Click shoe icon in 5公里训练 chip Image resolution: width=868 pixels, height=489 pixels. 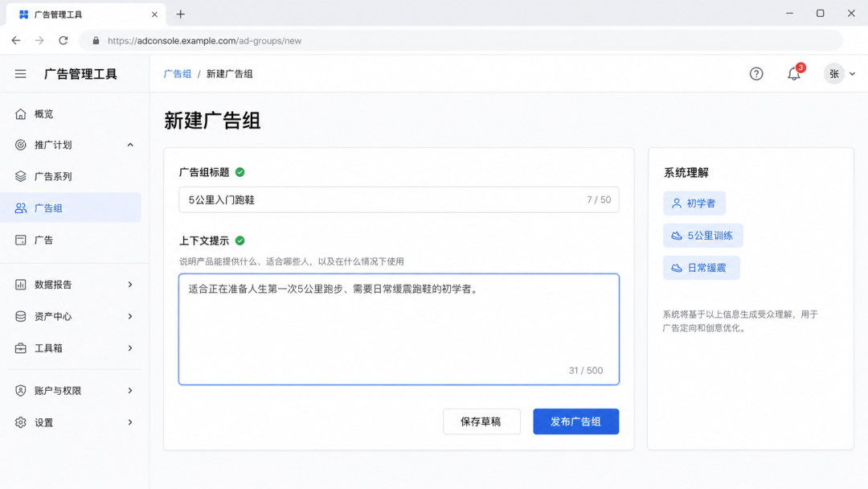point(677,236)
